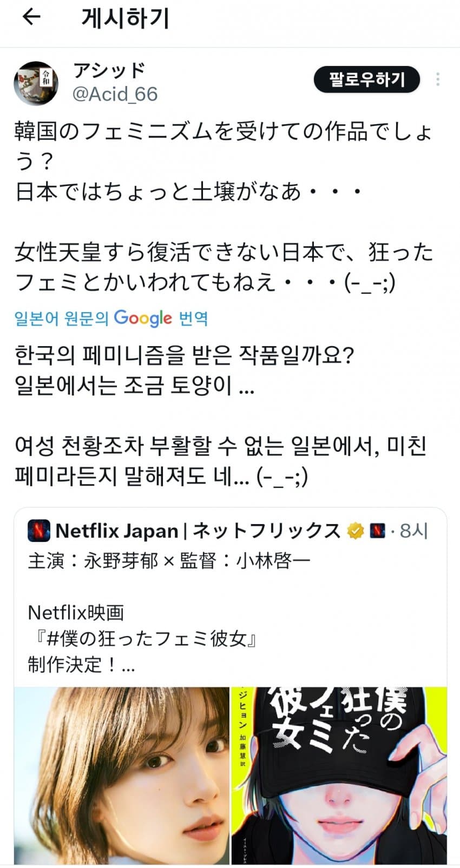Open the @Acid_66 handle link
Screen dimensions: 460x868
[x=115, y=94]
